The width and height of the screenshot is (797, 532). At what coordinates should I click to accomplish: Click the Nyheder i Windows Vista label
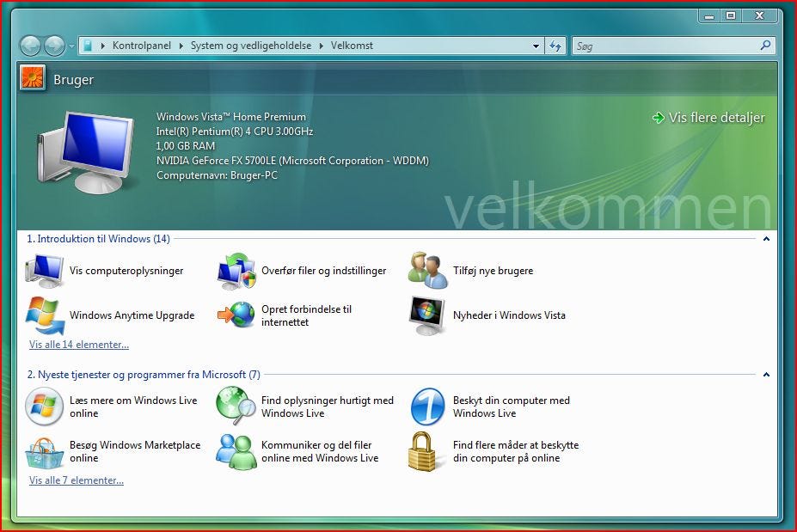pos(509,315)
